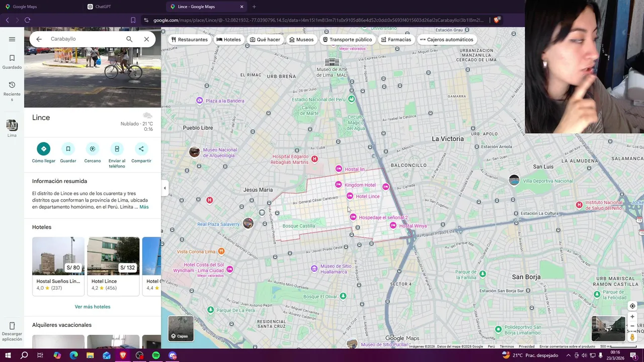Open the Google Maps hamburger menu

tap(12, 39)
